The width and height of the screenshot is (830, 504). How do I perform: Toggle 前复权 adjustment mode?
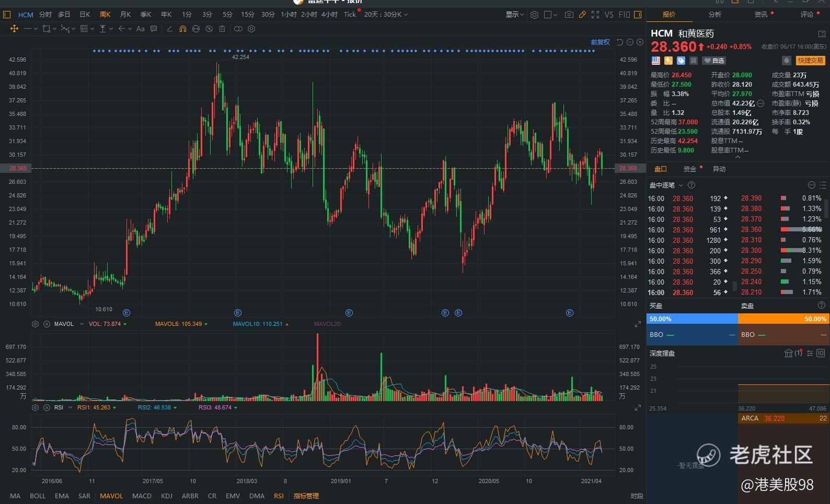601,42
